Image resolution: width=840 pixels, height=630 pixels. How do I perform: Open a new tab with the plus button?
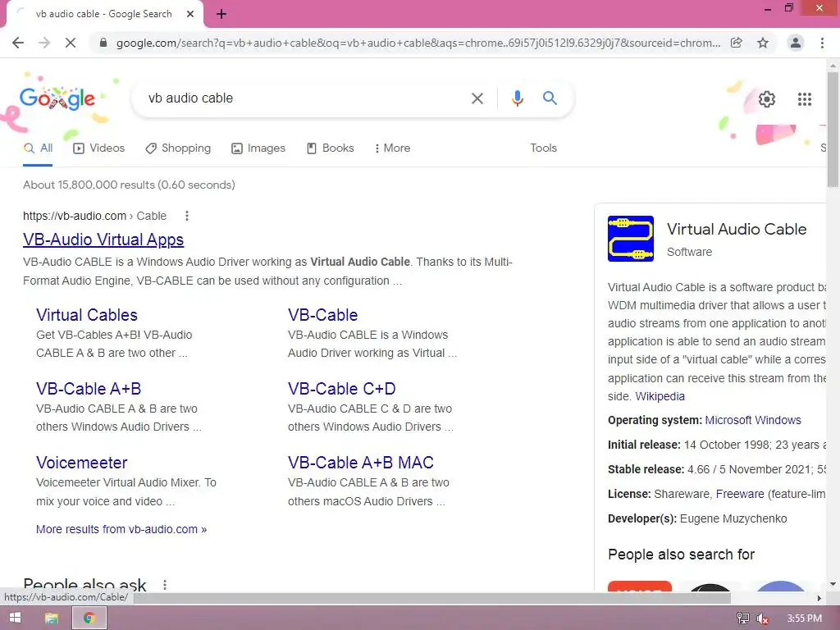(221, 14)
